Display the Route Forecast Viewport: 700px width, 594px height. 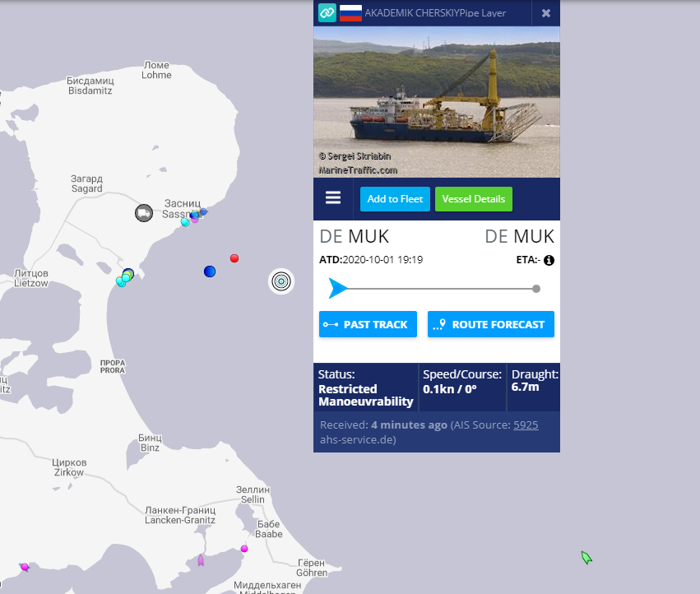pyautogui.click(x=490, y=324)
